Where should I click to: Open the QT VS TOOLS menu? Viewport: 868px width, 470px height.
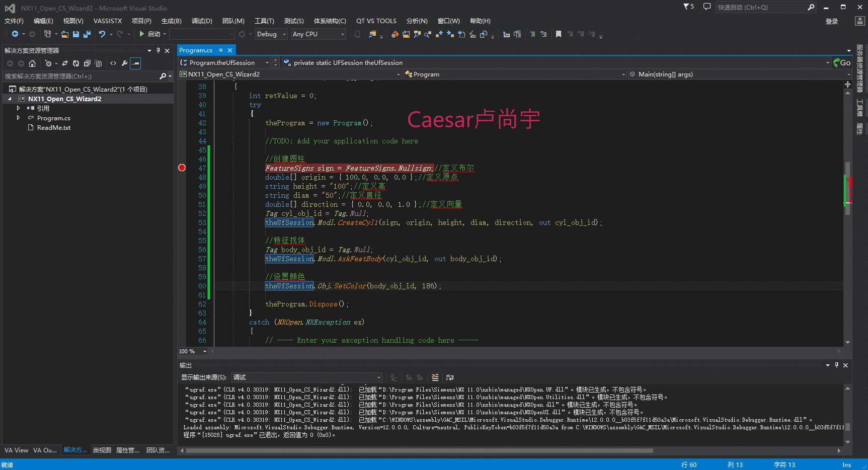point(376,21)
